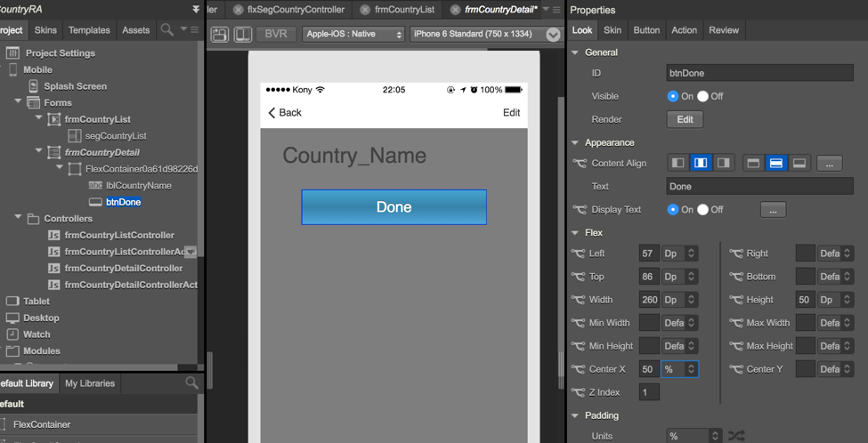The height and width of the screenshot is (443, 868).
Task: Open the Action tab in Properties
Action: click(x=684, y=30)
